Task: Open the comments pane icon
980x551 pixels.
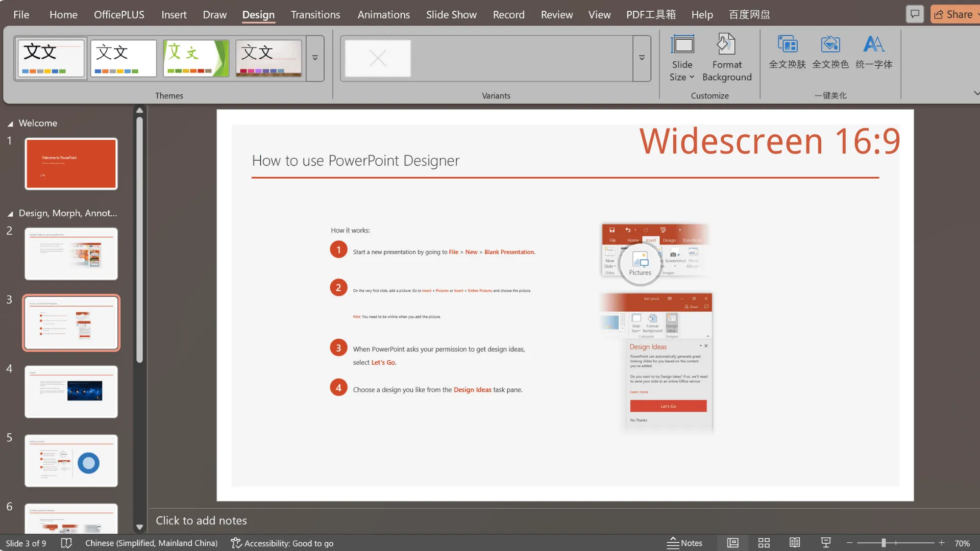Action: click(915, 14)
